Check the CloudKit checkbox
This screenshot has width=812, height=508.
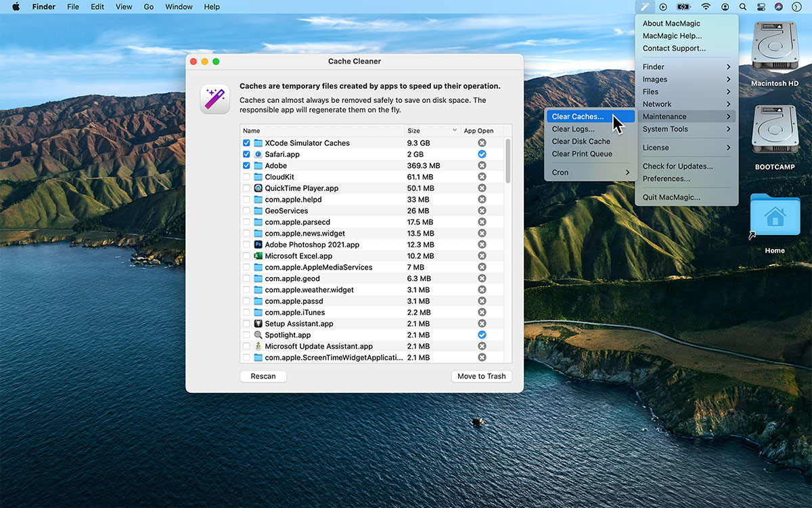pos(246,177)
